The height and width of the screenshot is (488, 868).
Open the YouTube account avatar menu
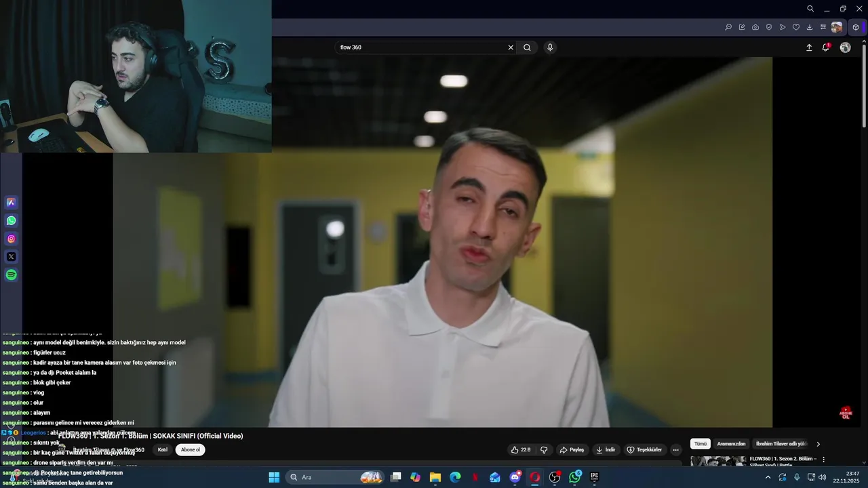coord(845,47)
